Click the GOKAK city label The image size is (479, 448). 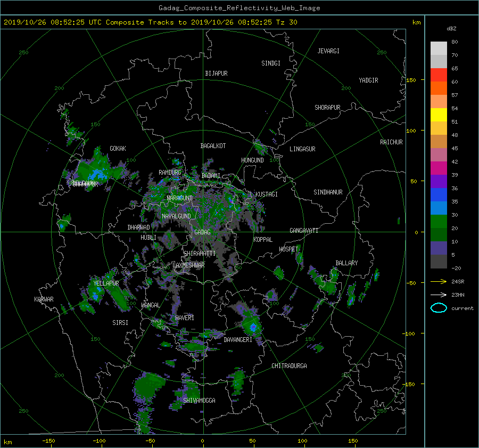coord(118,149)
